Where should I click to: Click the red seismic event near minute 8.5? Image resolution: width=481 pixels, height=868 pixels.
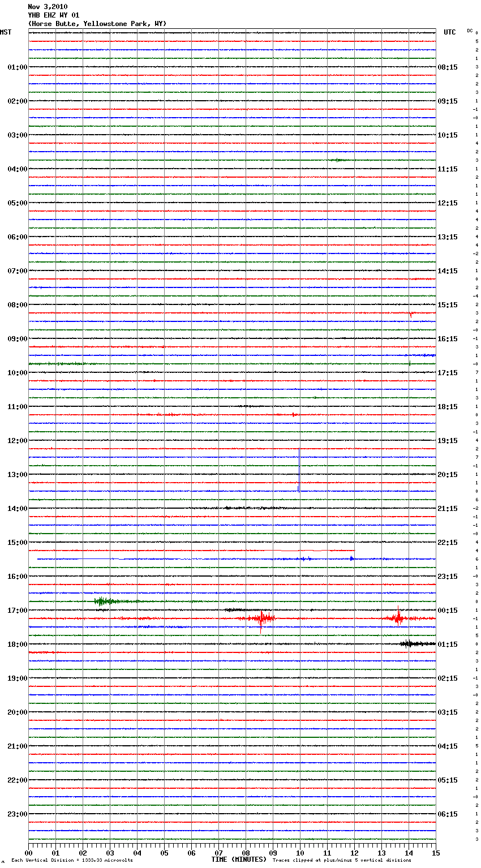pos(261,619)
